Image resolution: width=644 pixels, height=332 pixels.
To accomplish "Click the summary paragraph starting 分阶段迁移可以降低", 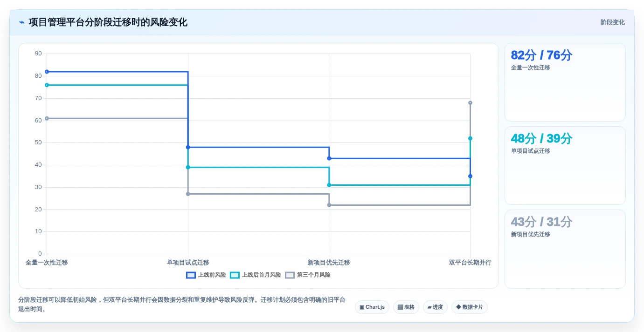I will tap(182, 304).
